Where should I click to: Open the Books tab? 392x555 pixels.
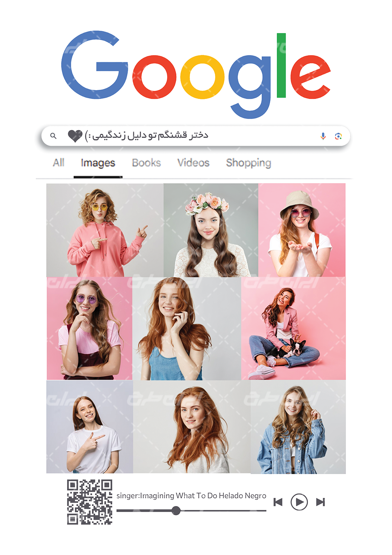click(146, 163)
